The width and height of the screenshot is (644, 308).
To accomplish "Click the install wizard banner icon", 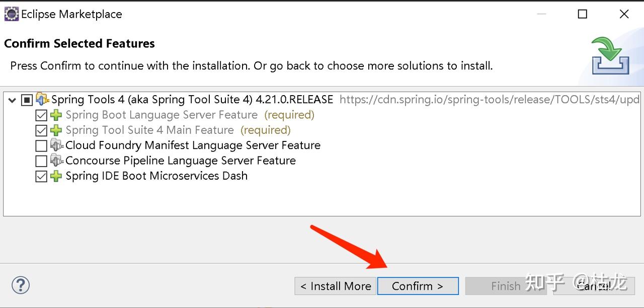I will [x=610, y=56].
